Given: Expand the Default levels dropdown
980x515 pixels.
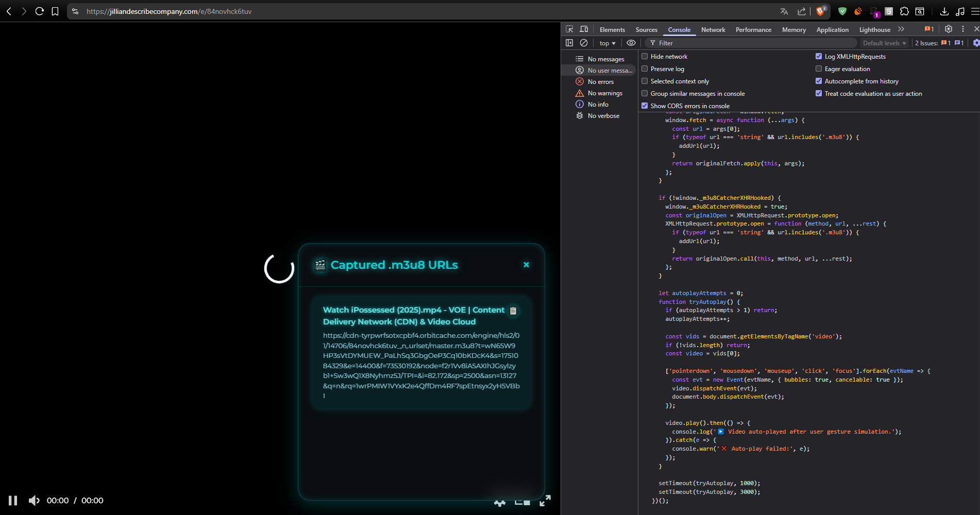Looking at the screenshot, I should (x=884, y=43).
